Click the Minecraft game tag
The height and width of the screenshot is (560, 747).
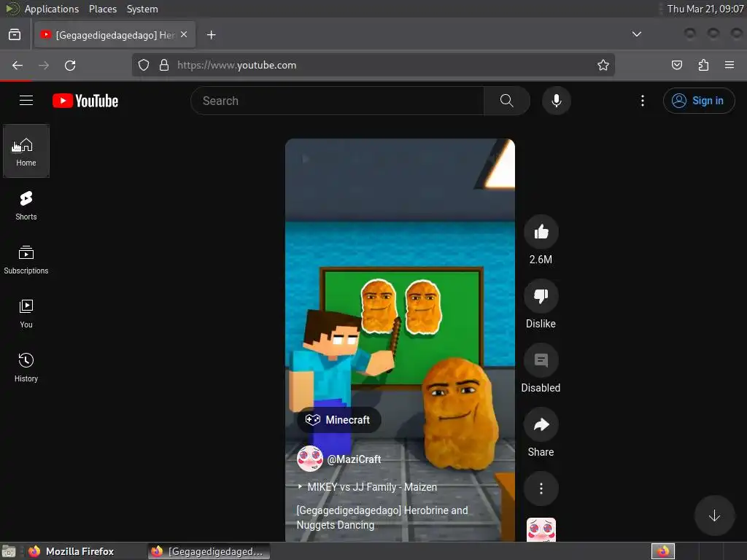point(338,419)
